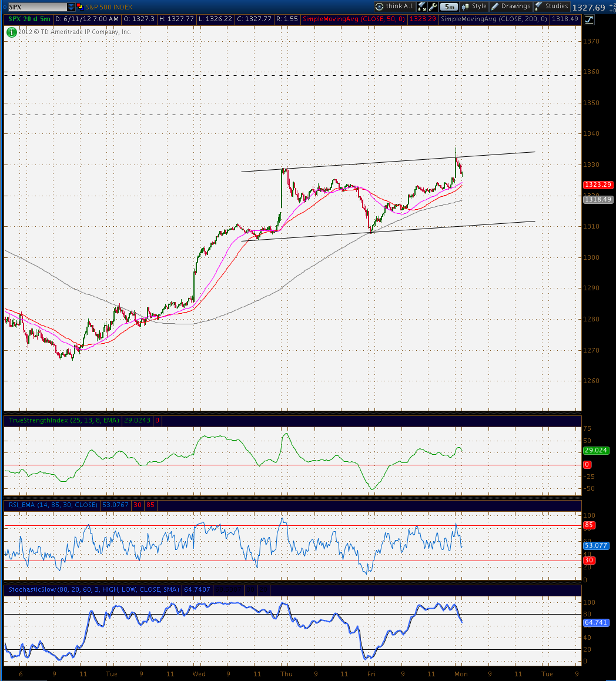
Task: Click the Fri label on time axis
Action: click(x=371, y=674)
